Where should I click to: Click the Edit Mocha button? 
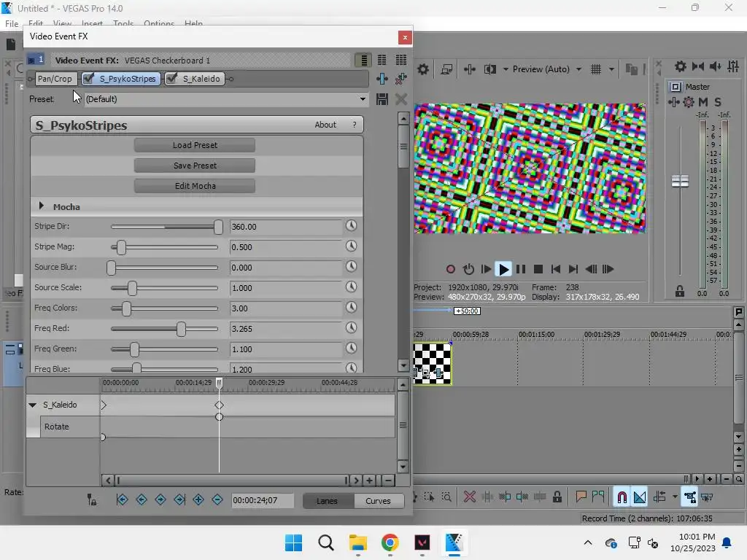[195, 186]
